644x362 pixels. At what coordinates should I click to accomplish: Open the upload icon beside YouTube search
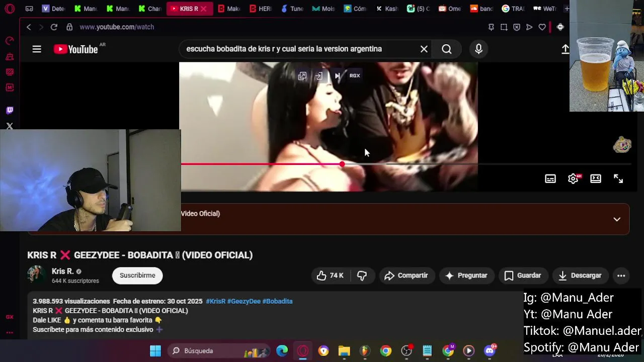pyautogui.click(x=565, y=49)
